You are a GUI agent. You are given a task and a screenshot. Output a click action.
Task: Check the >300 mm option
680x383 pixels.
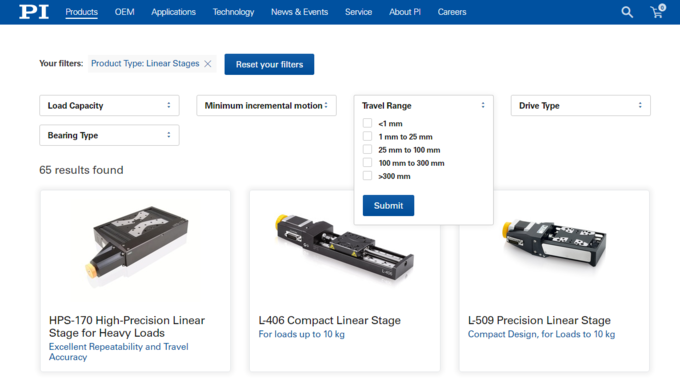pos(367,176)
